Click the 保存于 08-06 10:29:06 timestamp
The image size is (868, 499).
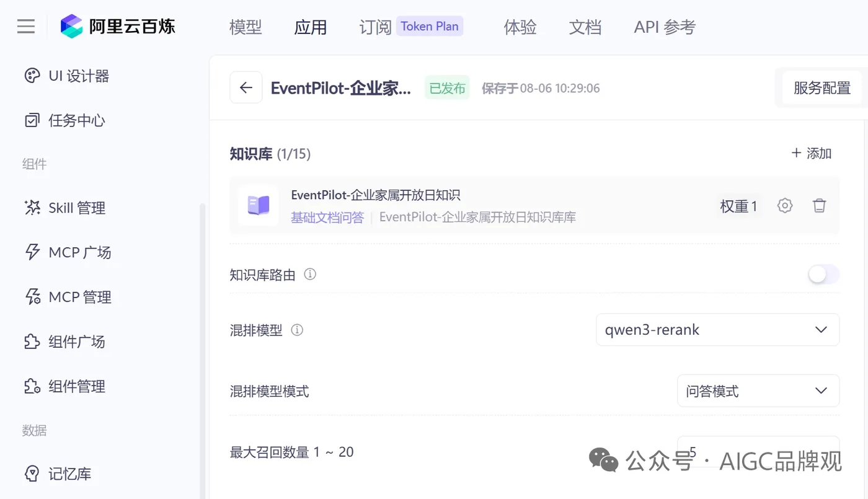pyautogui.click(x=541, y=88)
